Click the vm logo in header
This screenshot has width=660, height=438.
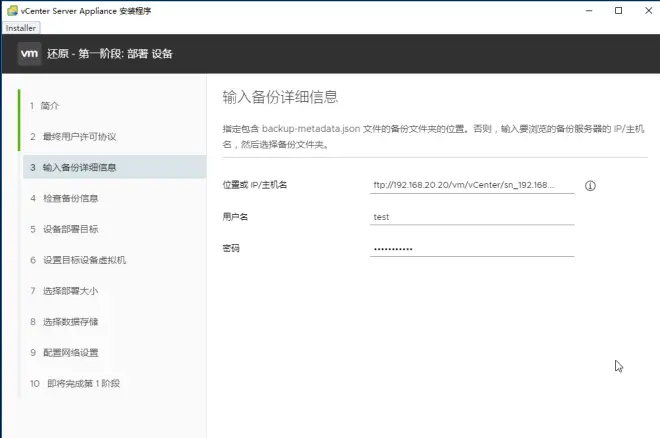[29, 53]
